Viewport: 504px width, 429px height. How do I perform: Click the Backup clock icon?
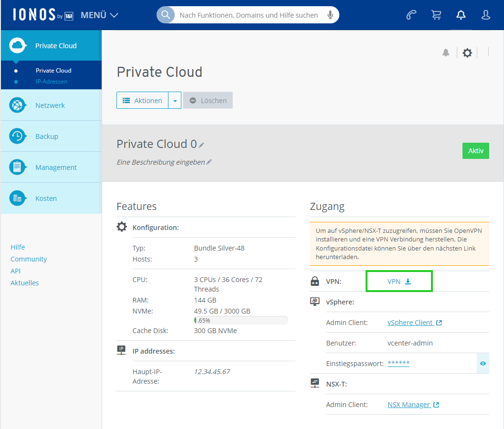[17, 136]
